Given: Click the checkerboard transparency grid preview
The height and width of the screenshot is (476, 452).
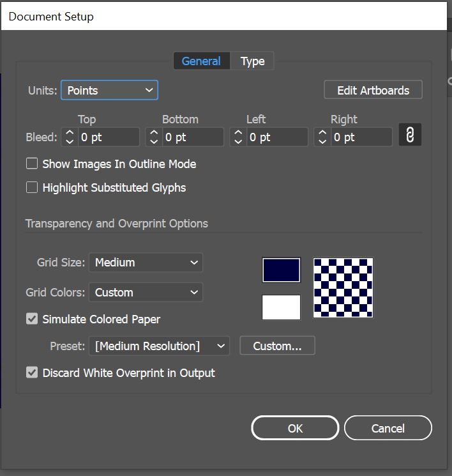Looking at the screenshot, I should pos(343,288).
